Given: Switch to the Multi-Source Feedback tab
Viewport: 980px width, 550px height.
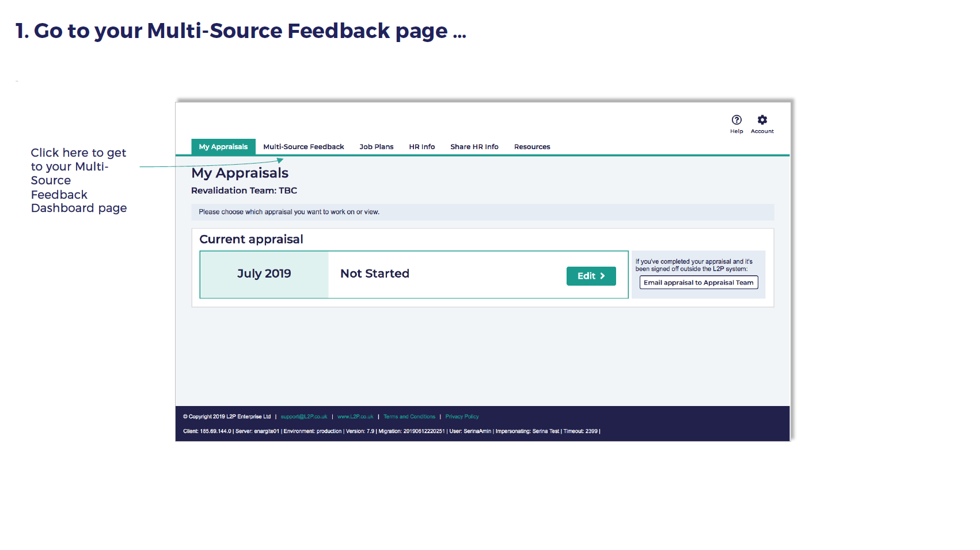Looking at the screenshot, I should (303, 147).
